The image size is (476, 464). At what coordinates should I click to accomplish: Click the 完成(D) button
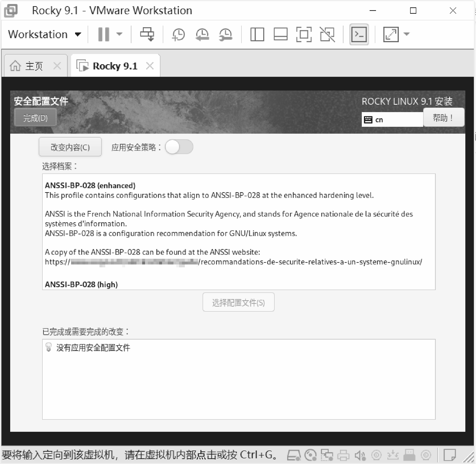coord(35,118)
